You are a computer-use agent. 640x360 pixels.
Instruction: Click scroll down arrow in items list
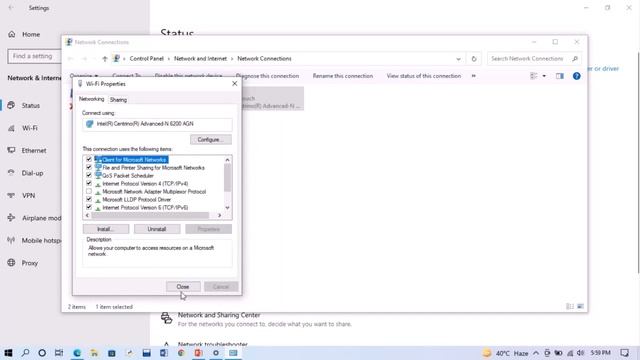pyautogui.click(x=228, y=208)
